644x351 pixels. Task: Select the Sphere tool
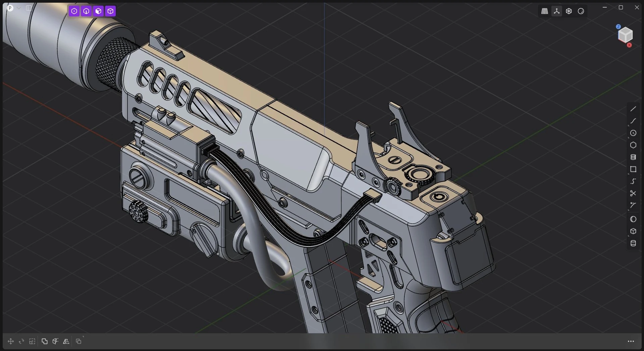633,219
